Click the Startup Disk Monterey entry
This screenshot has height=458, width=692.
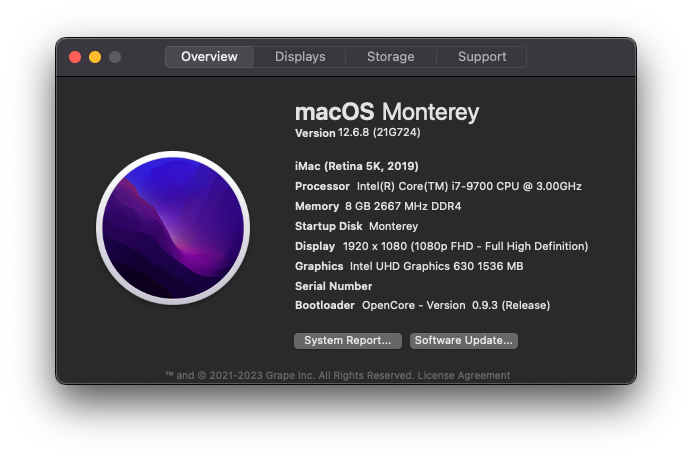point(357,226)
